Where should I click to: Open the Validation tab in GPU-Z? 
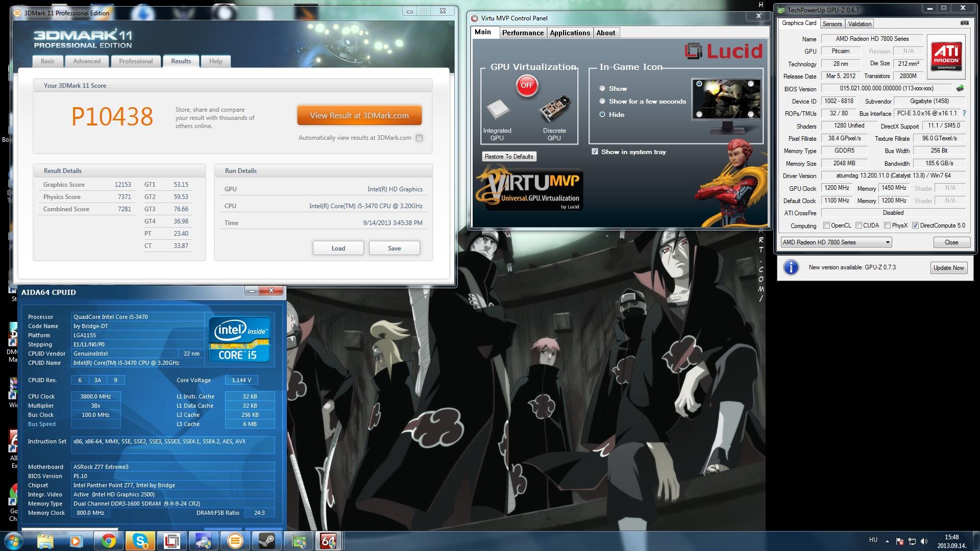click(x=860, y=24)
